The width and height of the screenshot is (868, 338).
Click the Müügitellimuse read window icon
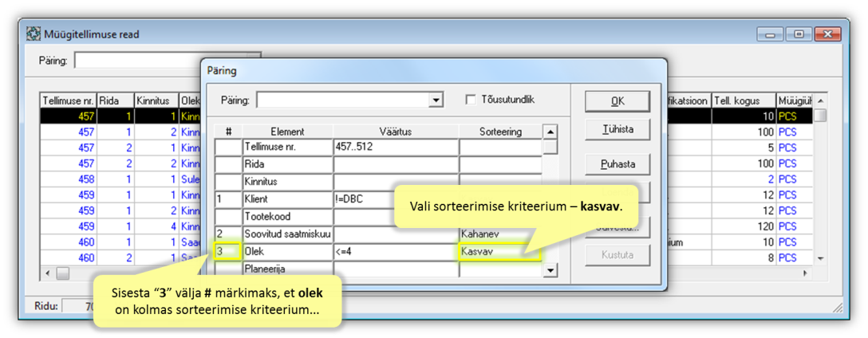pos(34,34)
